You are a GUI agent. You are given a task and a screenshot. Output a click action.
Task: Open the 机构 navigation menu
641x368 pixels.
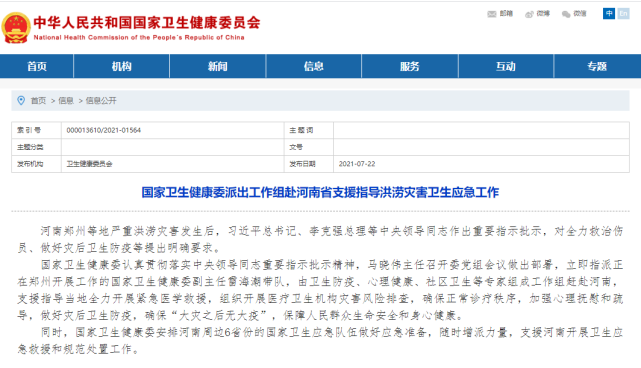(x=121, y=66)
